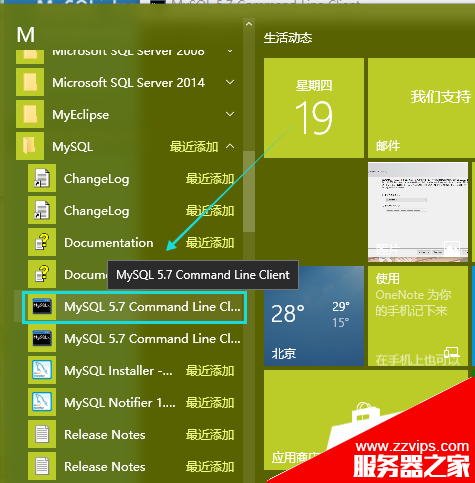Open the second ChangeLog entry text
This screenshot has height=483, width=475.
coord(97,211)
